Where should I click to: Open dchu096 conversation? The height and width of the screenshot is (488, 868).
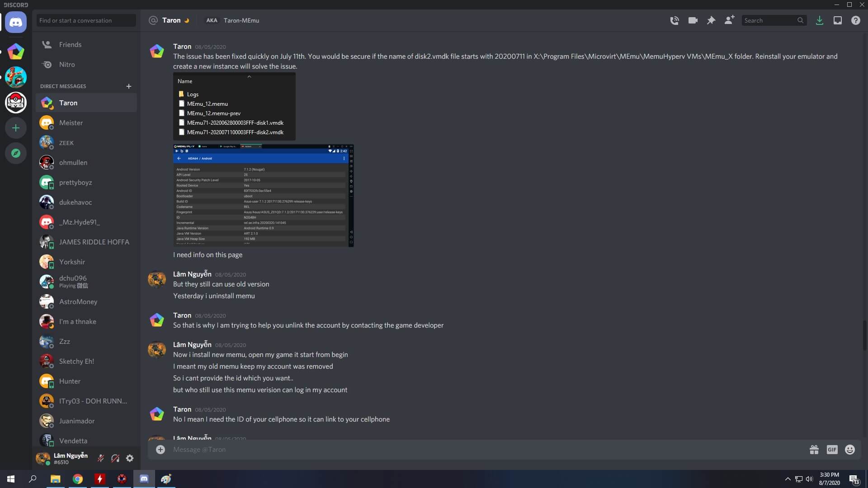[x=86, y=282]
